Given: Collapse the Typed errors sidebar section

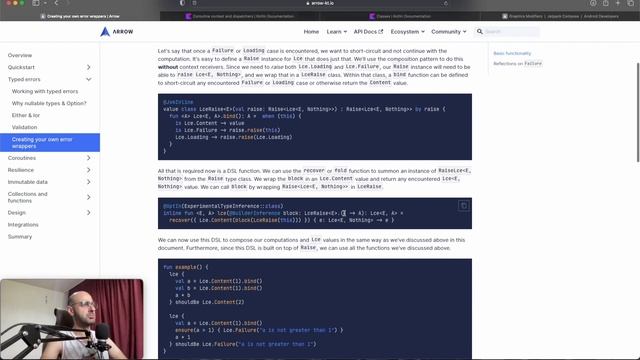Looking at the screenshot, I should point(89,79).
